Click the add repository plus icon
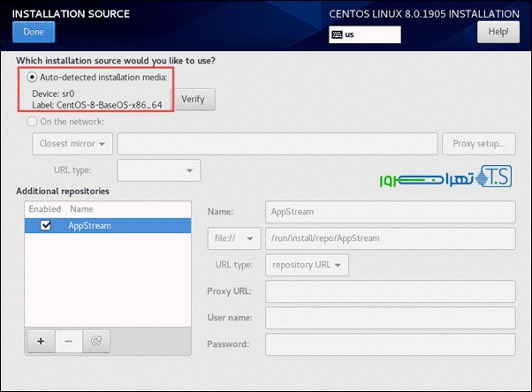This screenshot has width=532, height=392. tap(41, 341)
